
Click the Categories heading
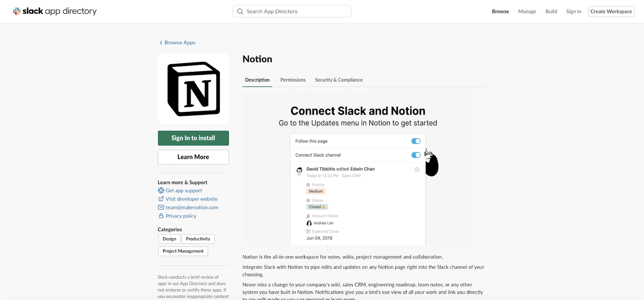tap(170, 230)
